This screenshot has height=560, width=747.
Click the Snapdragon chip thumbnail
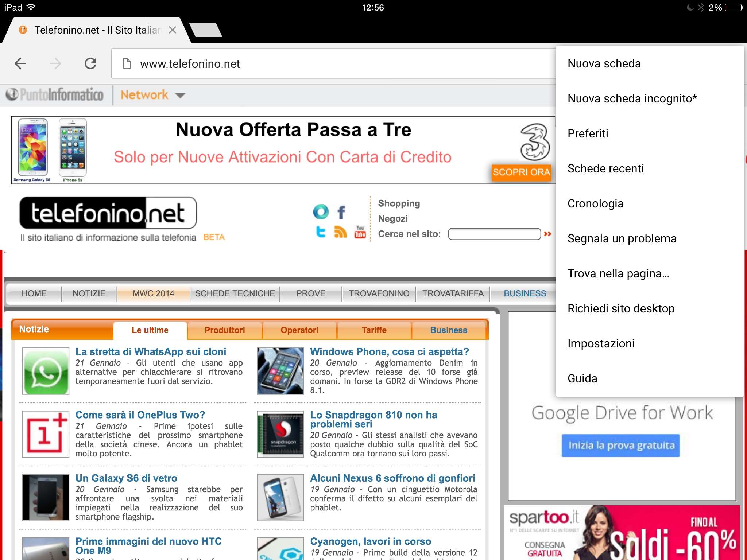pos(280,434)
